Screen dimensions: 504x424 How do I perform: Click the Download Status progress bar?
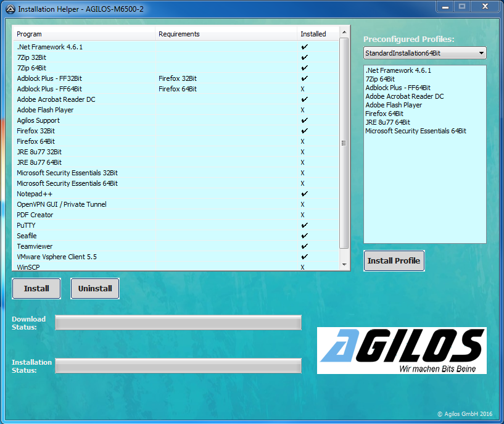pos(178,322)
